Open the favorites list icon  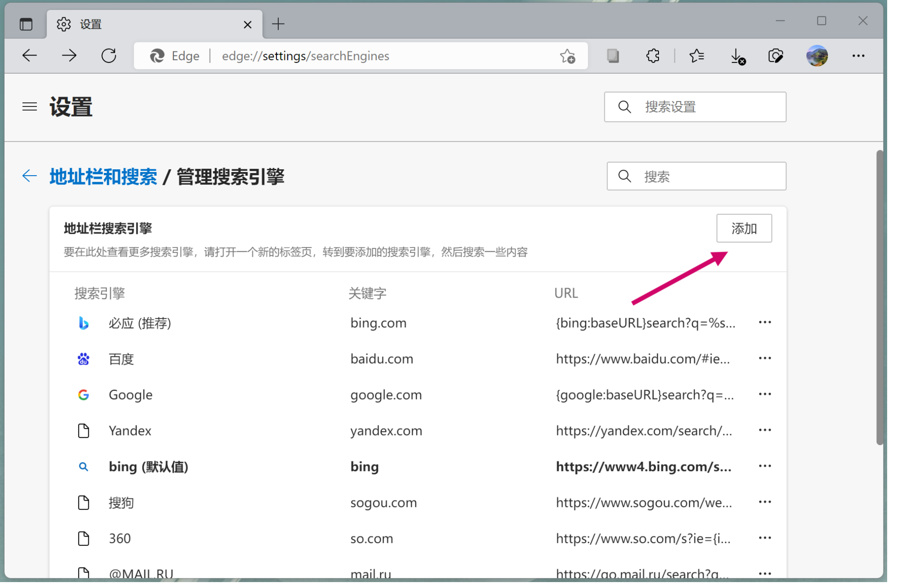696,56
